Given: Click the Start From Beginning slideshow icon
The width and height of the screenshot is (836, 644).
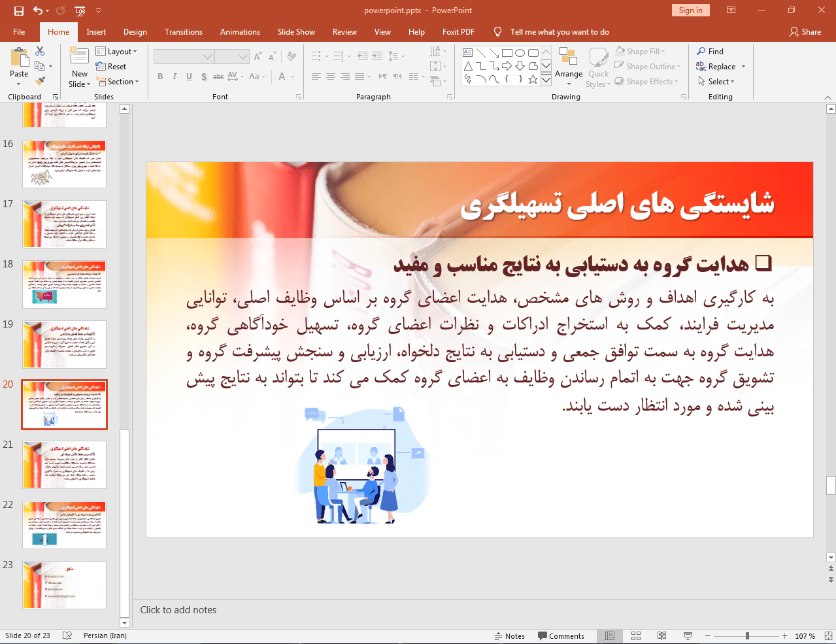Looking at the screenshot, I should tap(80, 10).
